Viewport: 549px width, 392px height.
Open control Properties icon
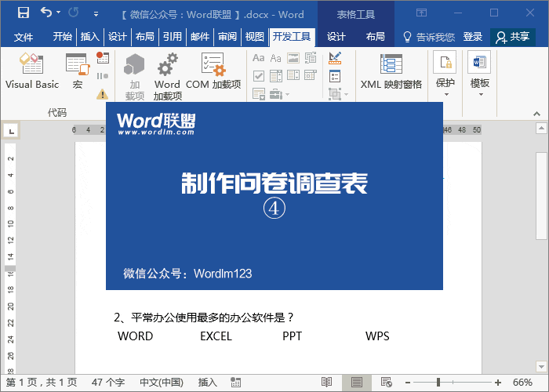tap(335, 76)
